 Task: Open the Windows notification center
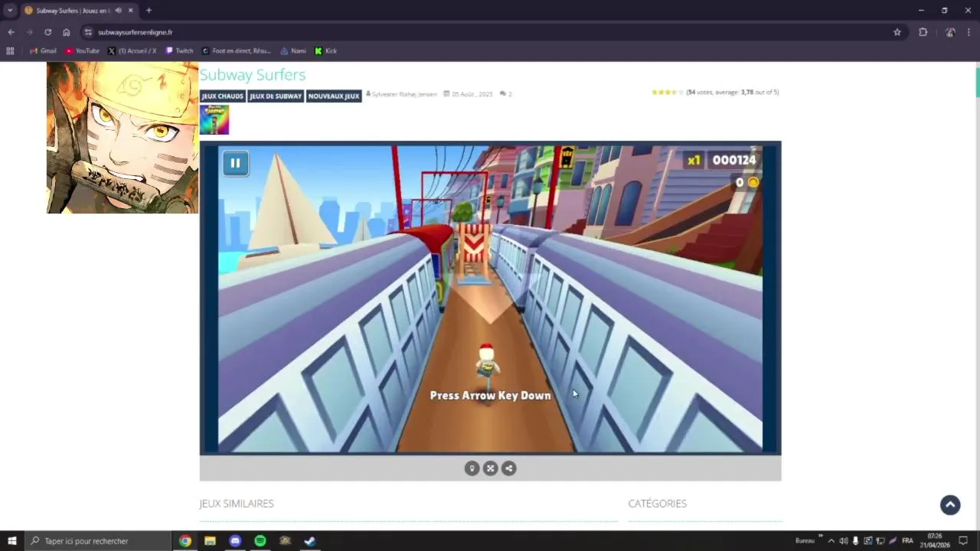[x=963, y=541]
